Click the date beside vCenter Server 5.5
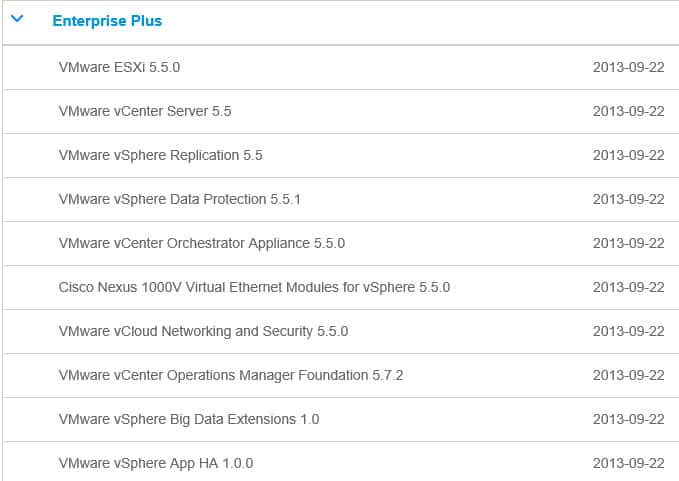Image resolution: width=679 pixels, height=481 pixels. (628, 111)
